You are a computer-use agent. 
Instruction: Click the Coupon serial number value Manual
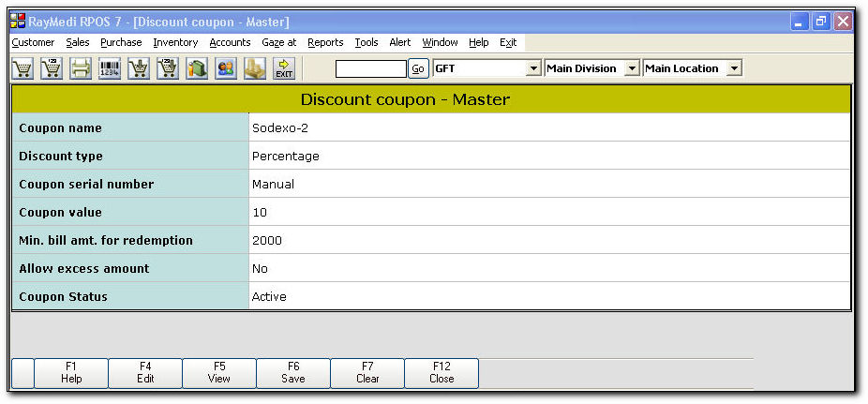[549, 185]
